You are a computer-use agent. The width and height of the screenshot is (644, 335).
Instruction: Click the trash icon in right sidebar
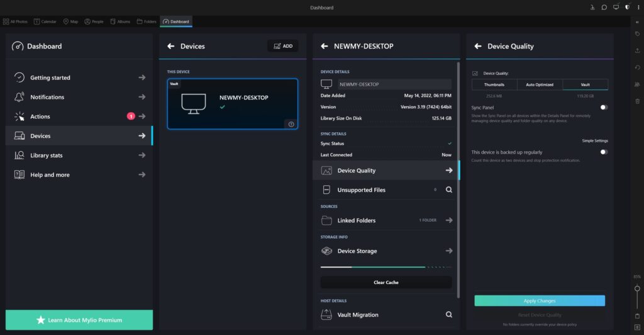[637, 101]
